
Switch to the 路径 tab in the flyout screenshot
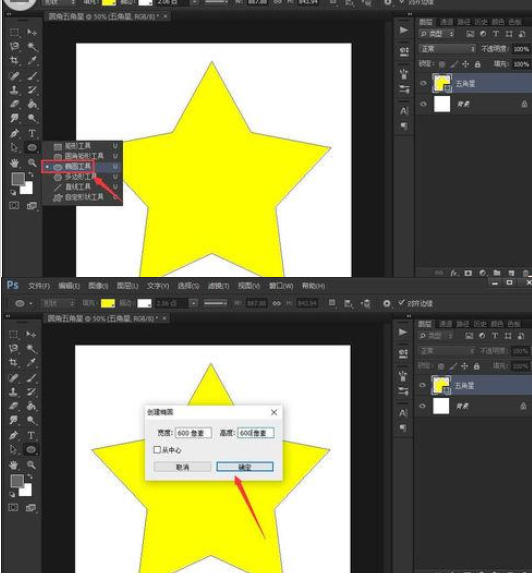[x=464, y=22]
